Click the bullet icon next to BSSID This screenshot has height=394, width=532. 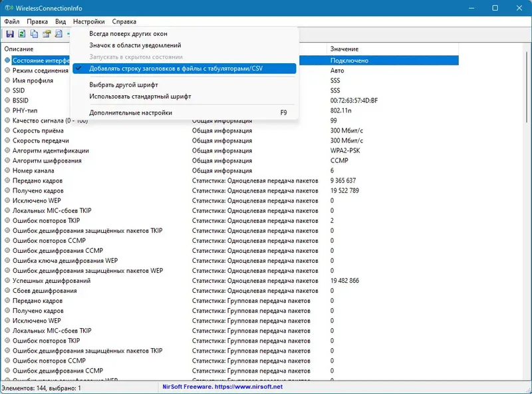[x=7, y=100]
